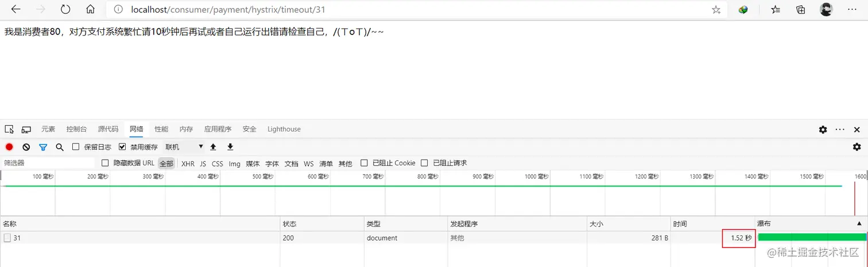
Task: Clear the network log
Action: 26,147
